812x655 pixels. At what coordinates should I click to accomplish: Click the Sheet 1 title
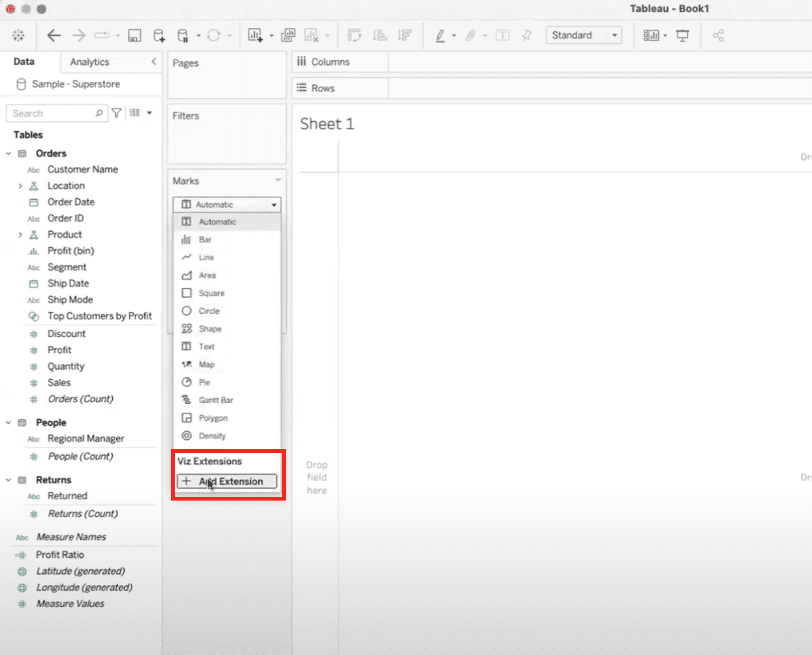click(x=327, y=124)
